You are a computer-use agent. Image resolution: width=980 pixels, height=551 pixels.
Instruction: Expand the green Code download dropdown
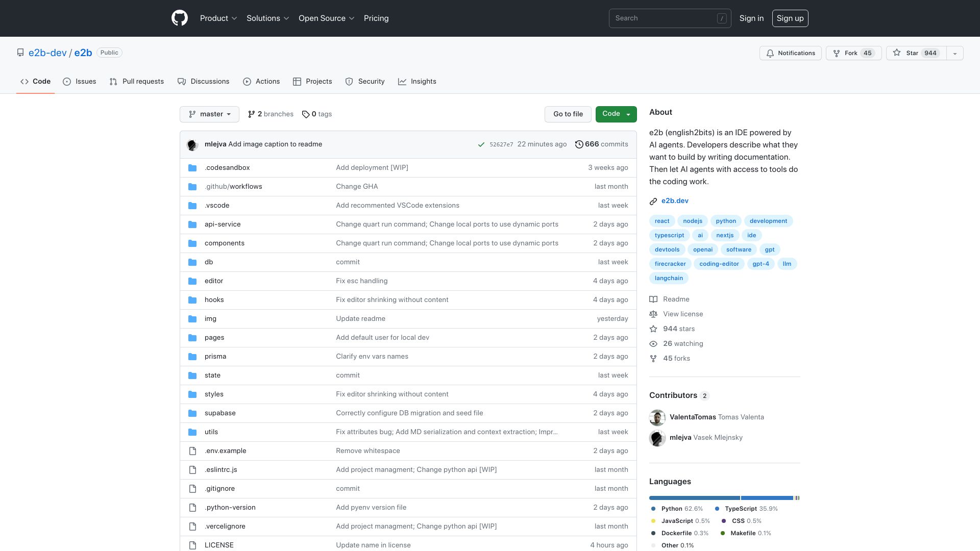616,114
